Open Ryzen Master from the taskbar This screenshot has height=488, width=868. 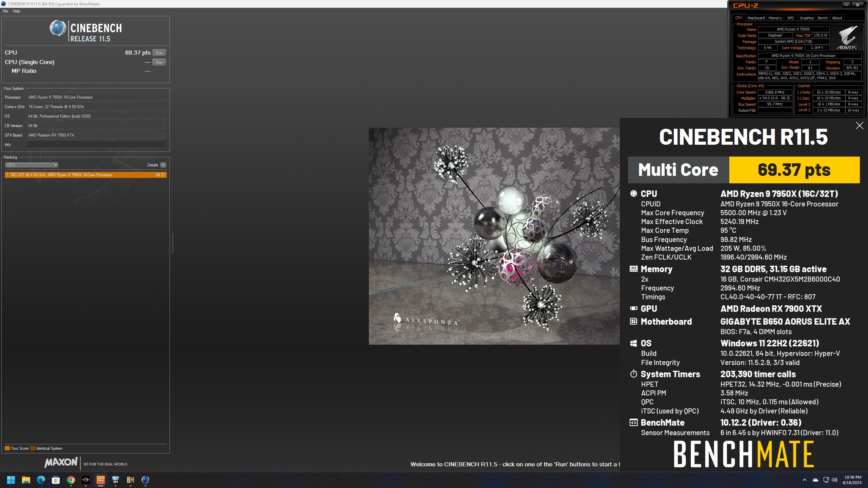pos(86,480)
